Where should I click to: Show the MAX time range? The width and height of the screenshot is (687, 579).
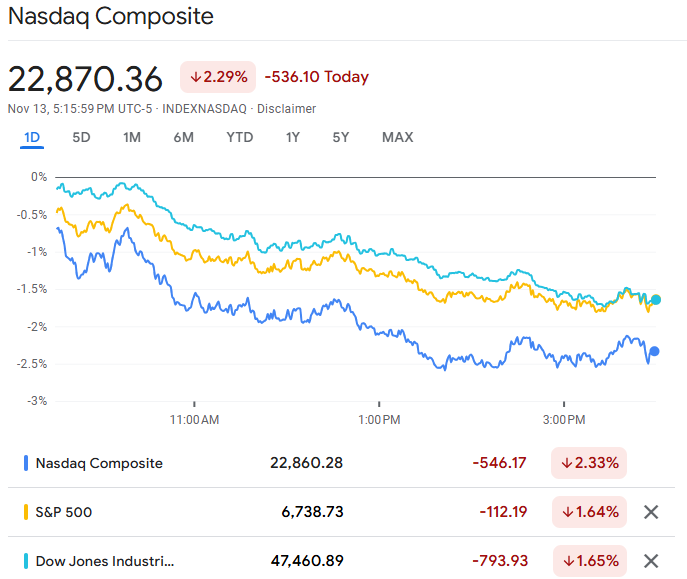(397, 137)
